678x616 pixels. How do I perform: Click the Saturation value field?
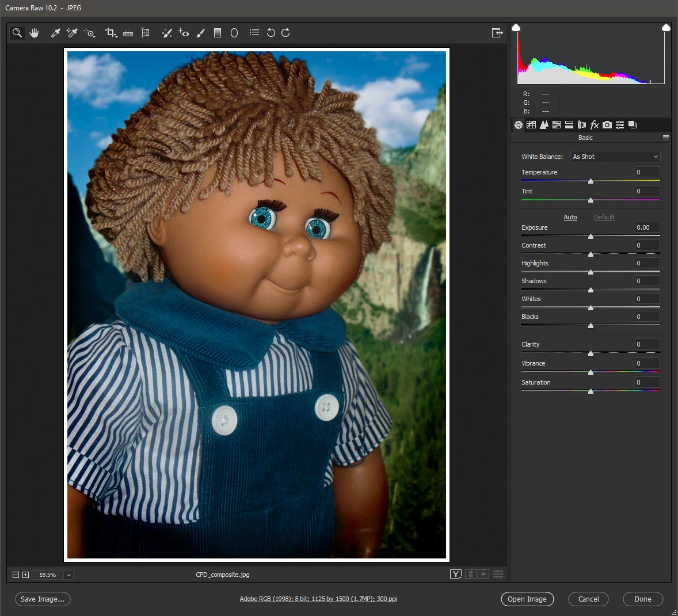647,382
